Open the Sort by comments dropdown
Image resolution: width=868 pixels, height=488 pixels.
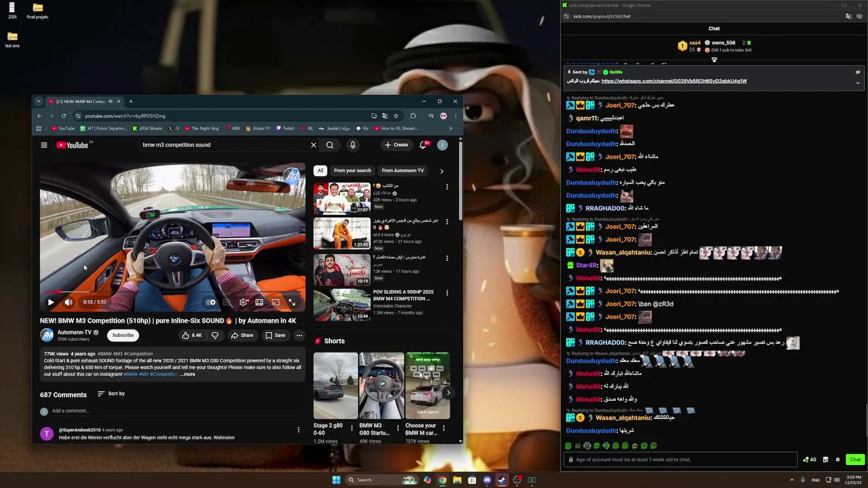pos(111,394)
